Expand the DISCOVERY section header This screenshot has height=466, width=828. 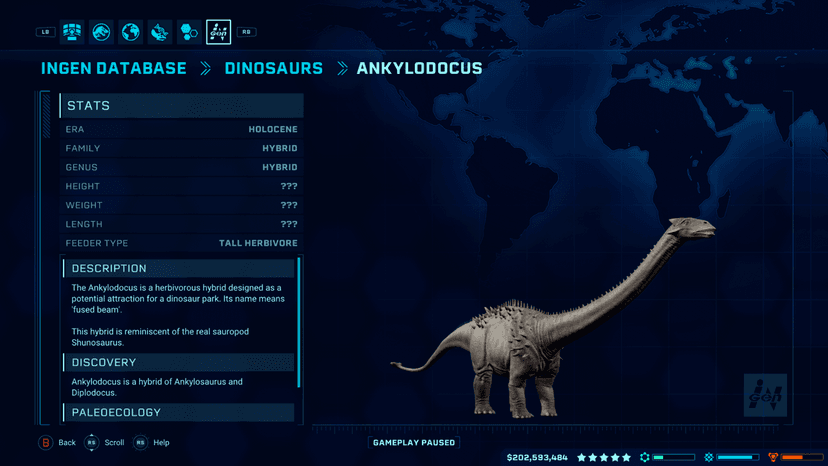tap(178, 362)
